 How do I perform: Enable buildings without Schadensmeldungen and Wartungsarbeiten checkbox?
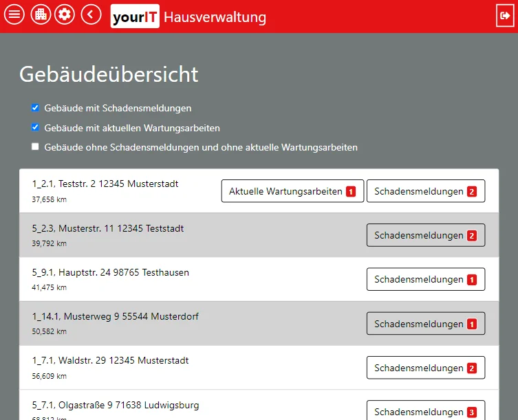[35, 147]
